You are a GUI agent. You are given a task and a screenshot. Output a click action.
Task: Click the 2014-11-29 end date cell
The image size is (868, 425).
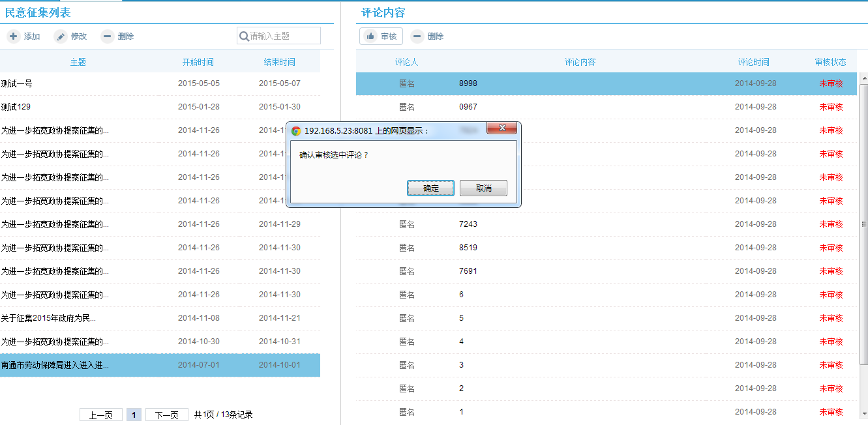[x=280, y=224]
